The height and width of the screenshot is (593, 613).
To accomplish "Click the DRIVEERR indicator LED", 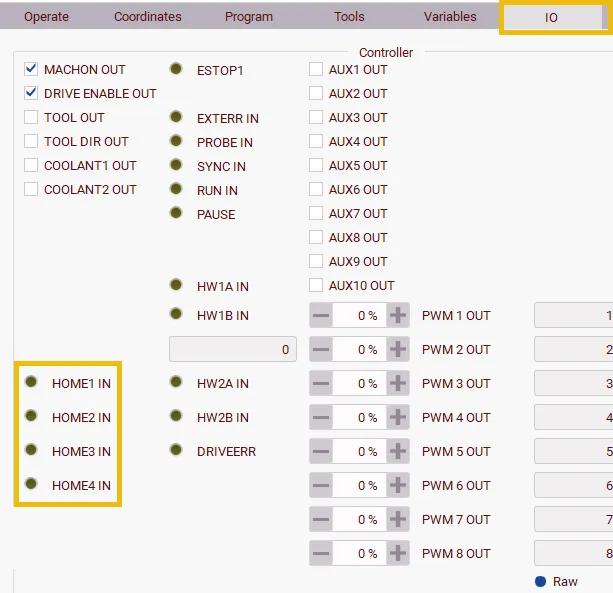I will point(176,450).
